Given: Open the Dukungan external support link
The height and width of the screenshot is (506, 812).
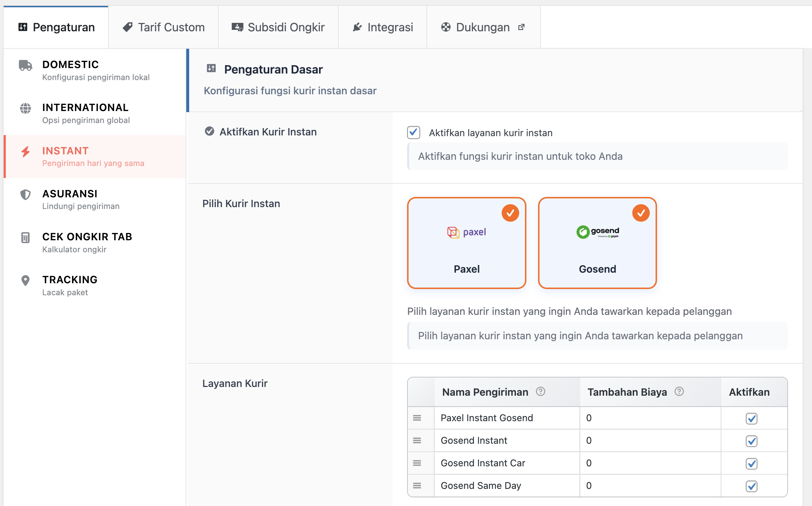Looking at the screenshot, I should [x=483, y=27].
